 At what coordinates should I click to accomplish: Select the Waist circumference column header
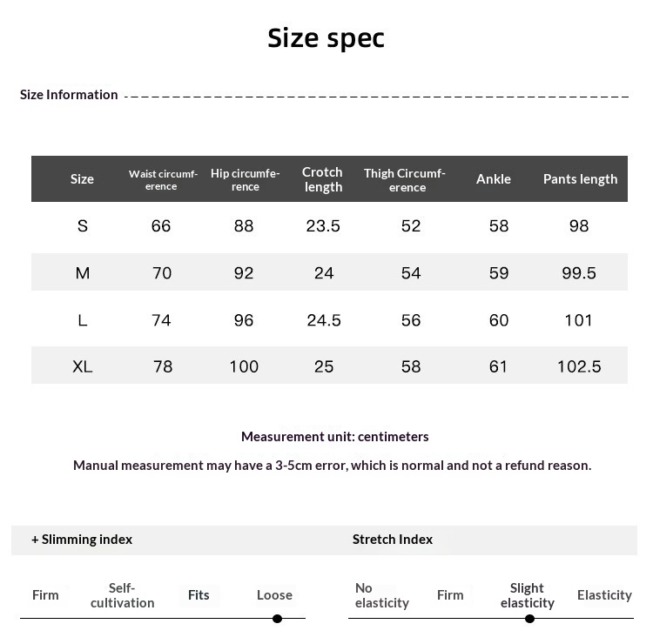[x=163, y=180]
